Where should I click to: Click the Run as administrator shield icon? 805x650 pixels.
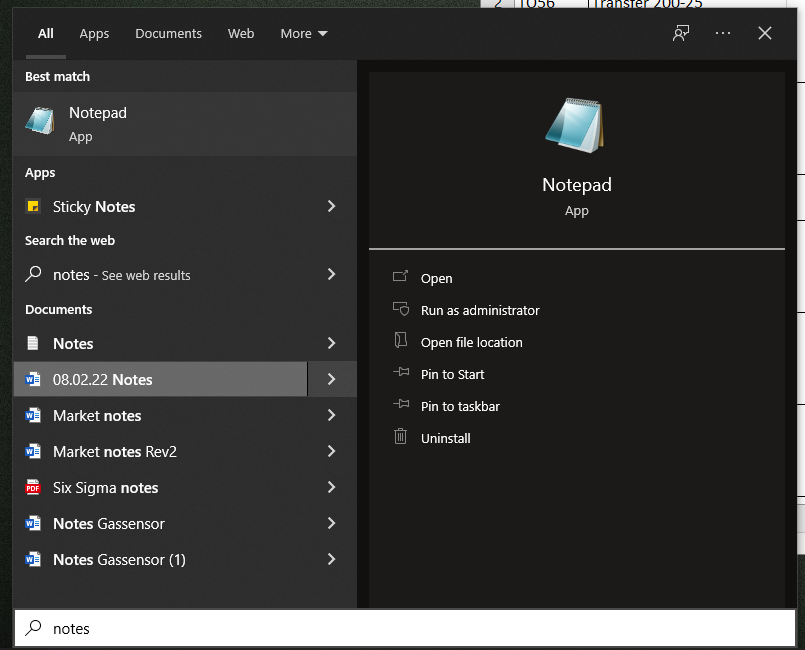pyautogui.click(x=400, y=309)
